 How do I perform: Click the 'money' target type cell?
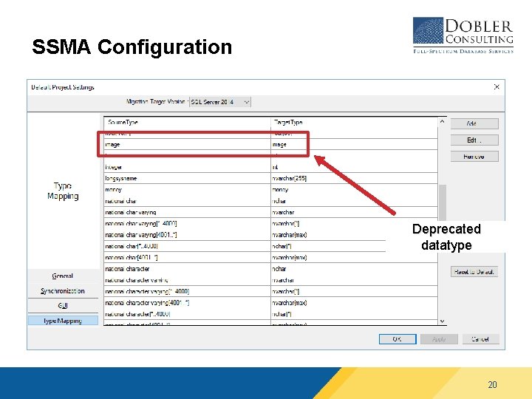(354, 190)
